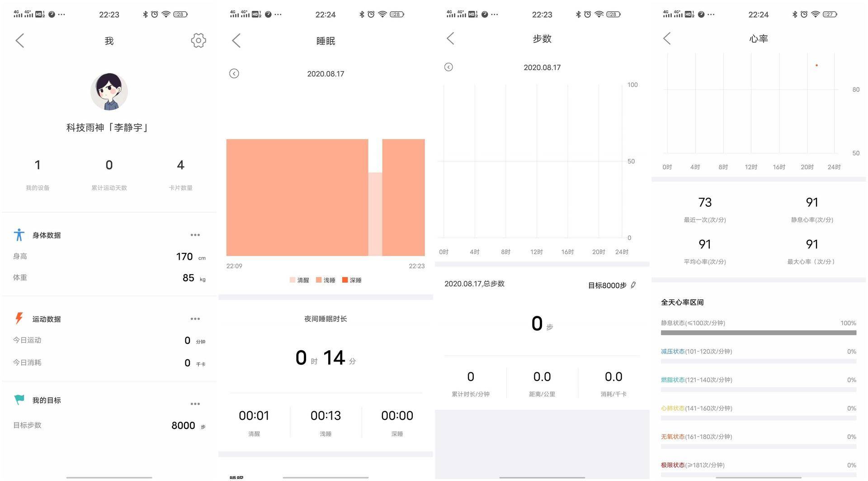Image resolution: width=868 pixels, height=481 pixels.
Task: Open the previous day chevron on 步数 page
Action: pos(448,67)
